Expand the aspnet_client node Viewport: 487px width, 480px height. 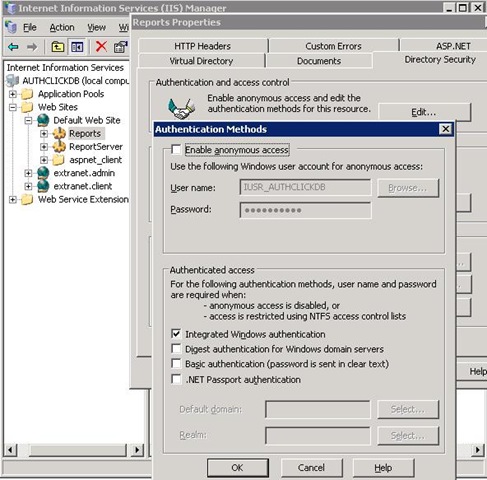coord(44,160)
